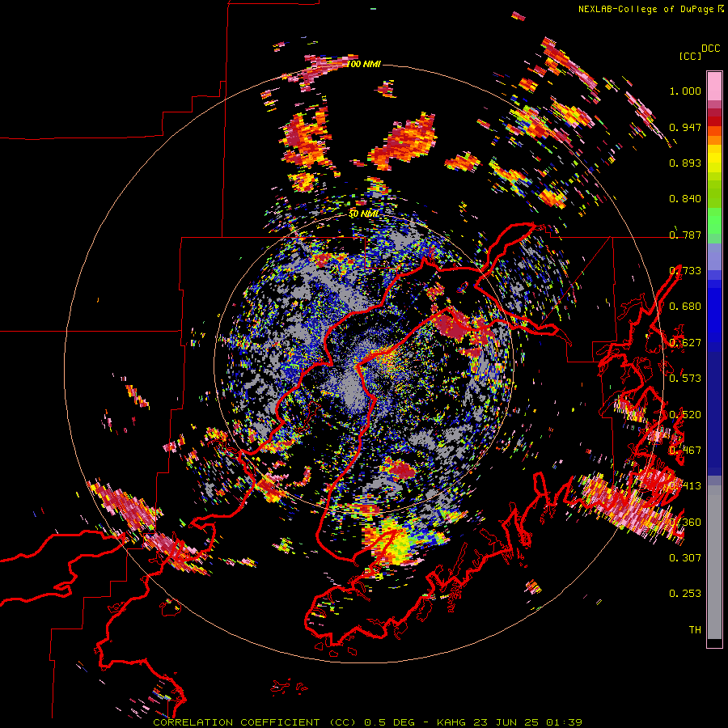
Task: Click the DCC label above the legend
Action: pyautogui.click(x=711, y=49)
